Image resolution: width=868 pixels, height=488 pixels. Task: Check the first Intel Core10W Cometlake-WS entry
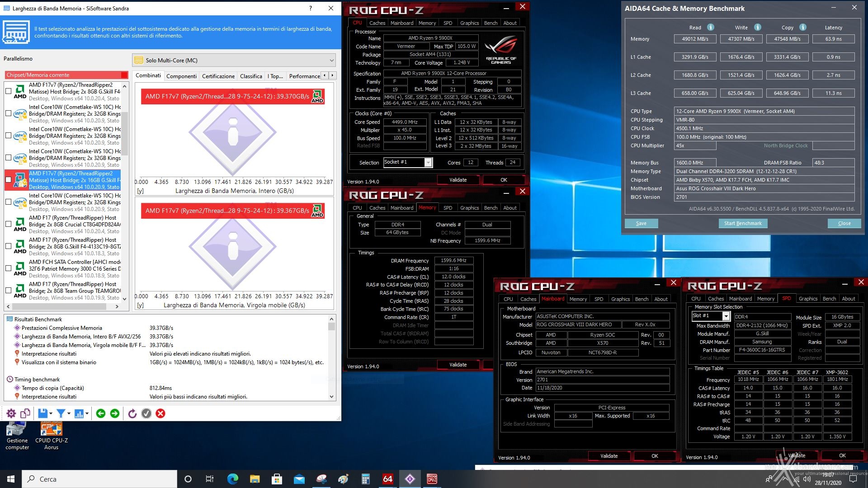pos(8,113)
